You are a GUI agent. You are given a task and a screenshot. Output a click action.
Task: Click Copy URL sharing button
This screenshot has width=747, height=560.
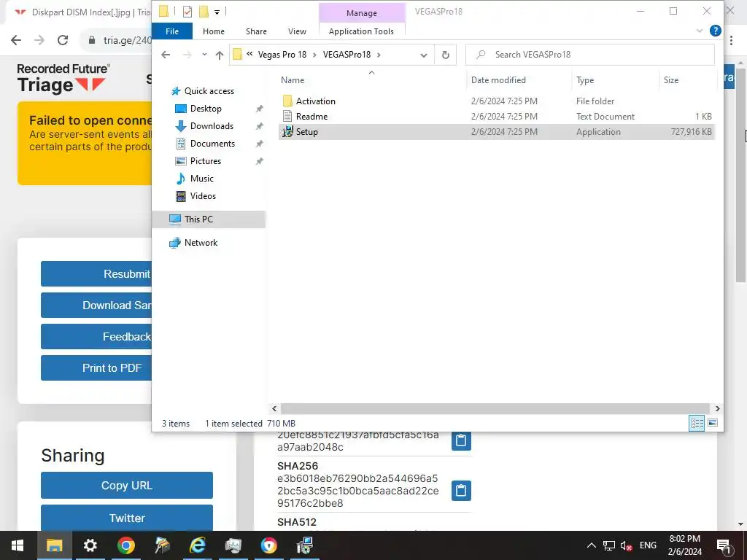point(127,485)
